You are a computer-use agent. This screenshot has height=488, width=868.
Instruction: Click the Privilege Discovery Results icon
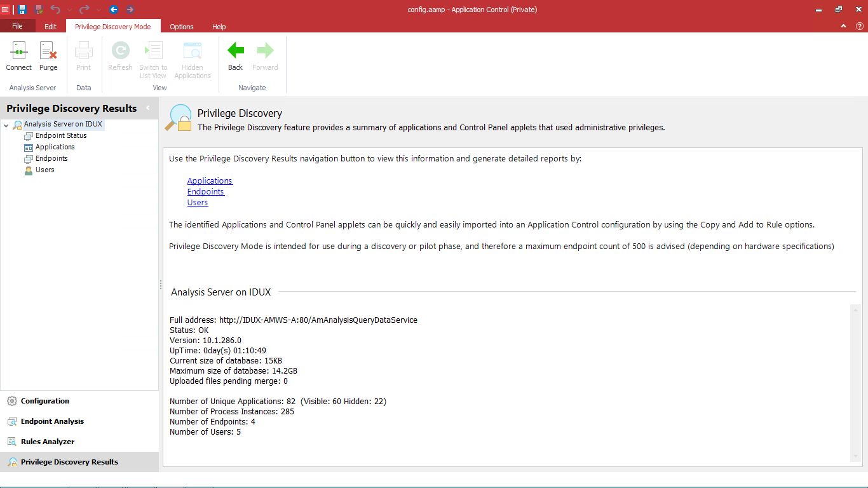(x=12, y=462)
